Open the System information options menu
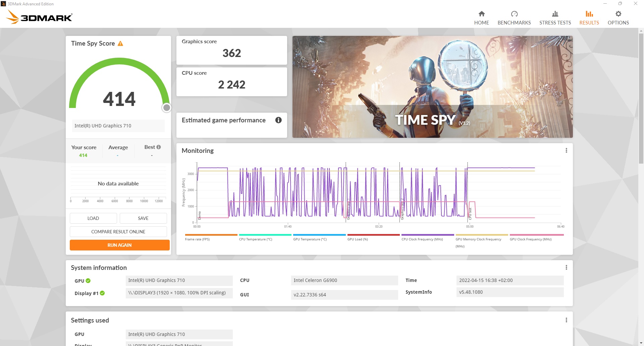This screenshot has height=346, width=644. click(566, 268)
